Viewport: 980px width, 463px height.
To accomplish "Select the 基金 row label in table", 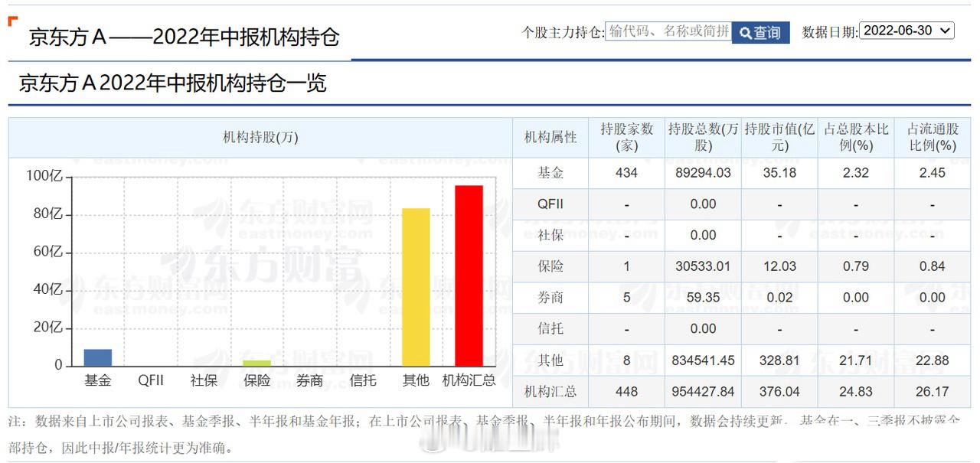I will coord(550,173).
